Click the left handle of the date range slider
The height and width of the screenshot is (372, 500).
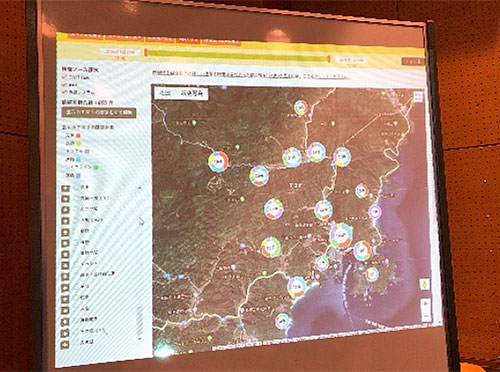click(x=146, y=52)
